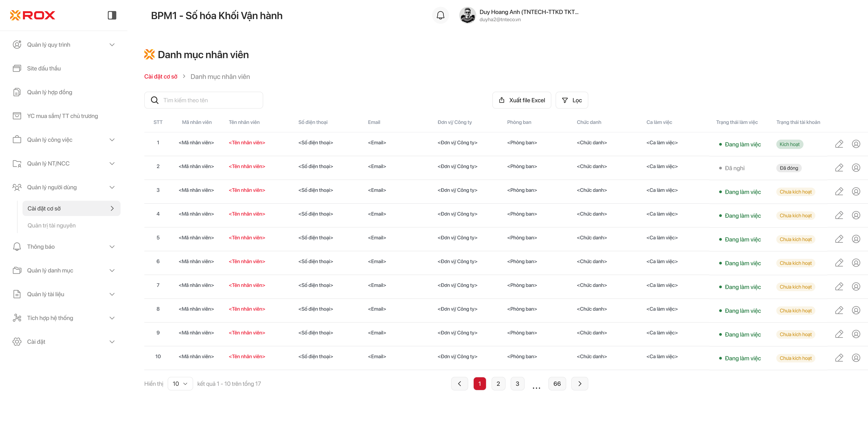Click user account icon in row 2
This screenshot has width=868, height=421.
[x=856, y=168]
